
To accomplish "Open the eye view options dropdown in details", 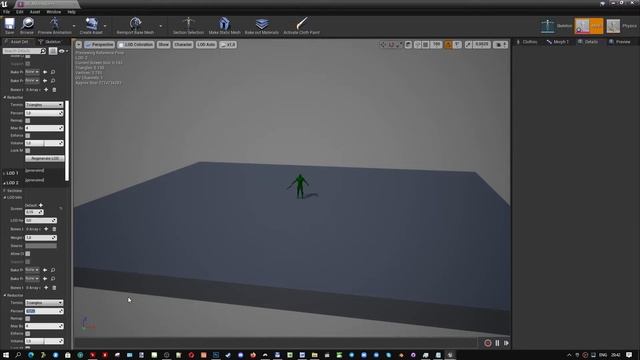I will 63,51.
